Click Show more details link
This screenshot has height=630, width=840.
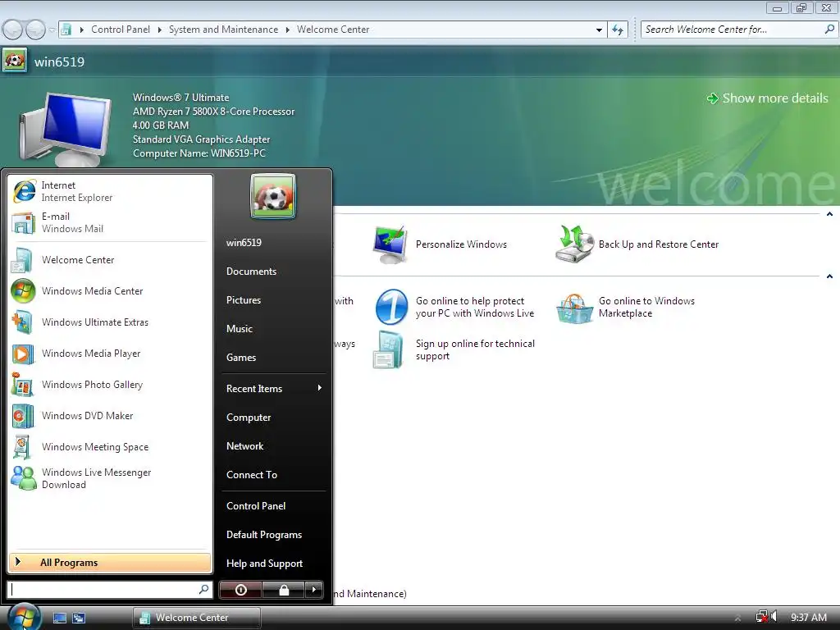[x=768, y=98]
